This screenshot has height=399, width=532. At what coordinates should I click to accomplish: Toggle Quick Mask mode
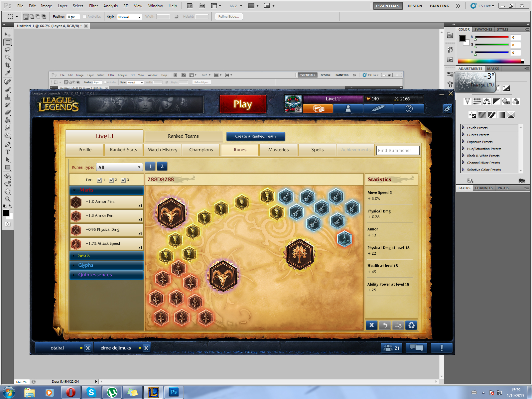8,224
